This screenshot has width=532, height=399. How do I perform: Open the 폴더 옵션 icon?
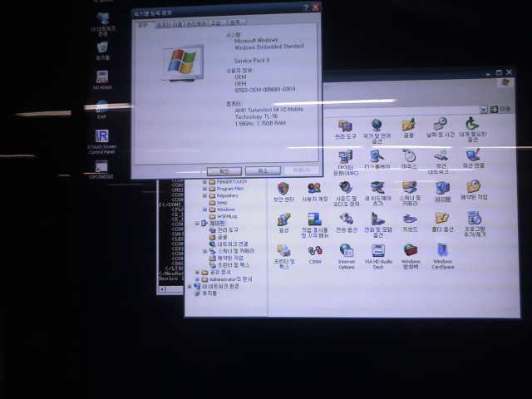point(442,222)
